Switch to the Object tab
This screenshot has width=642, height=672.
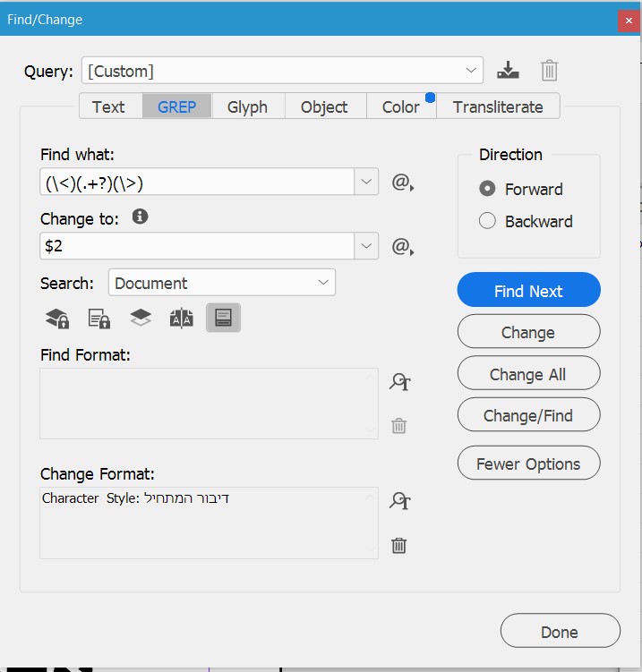coord(324,106)
